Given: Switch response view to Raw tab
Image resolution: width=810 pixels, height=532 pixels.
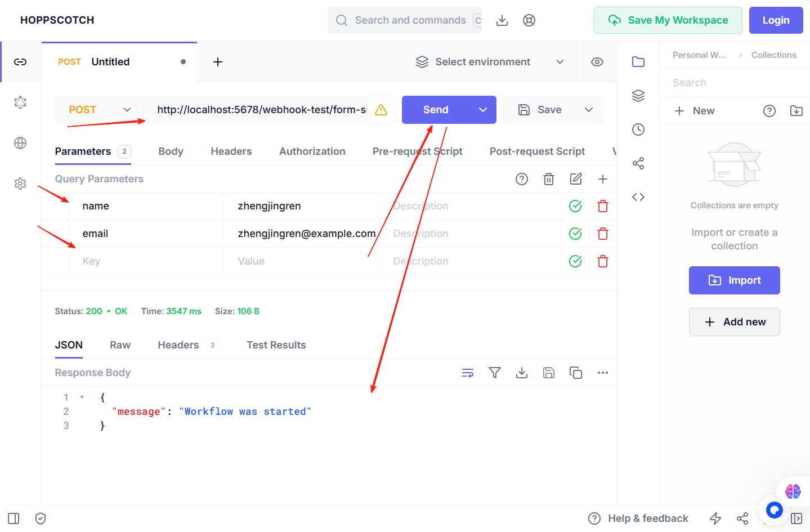Looking at the screenshot, I should [x=120, y=345].
